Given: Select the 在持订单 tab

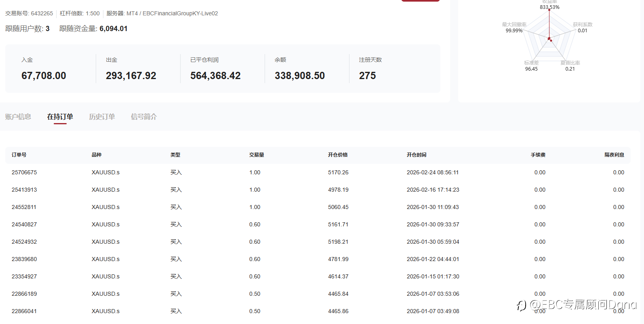Looking at the screenshot, I should (60, 117).
